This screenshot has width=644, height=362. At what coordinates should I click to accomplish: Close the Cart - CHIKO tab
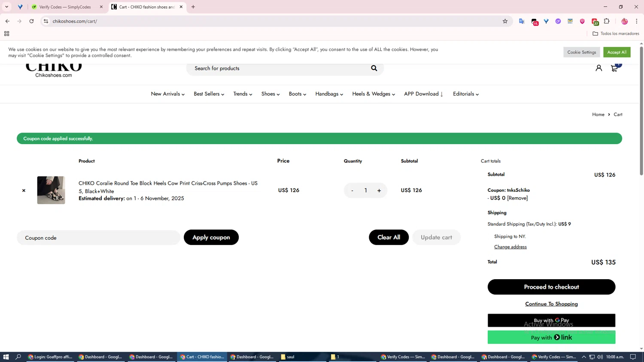click(x=181, y=7)
